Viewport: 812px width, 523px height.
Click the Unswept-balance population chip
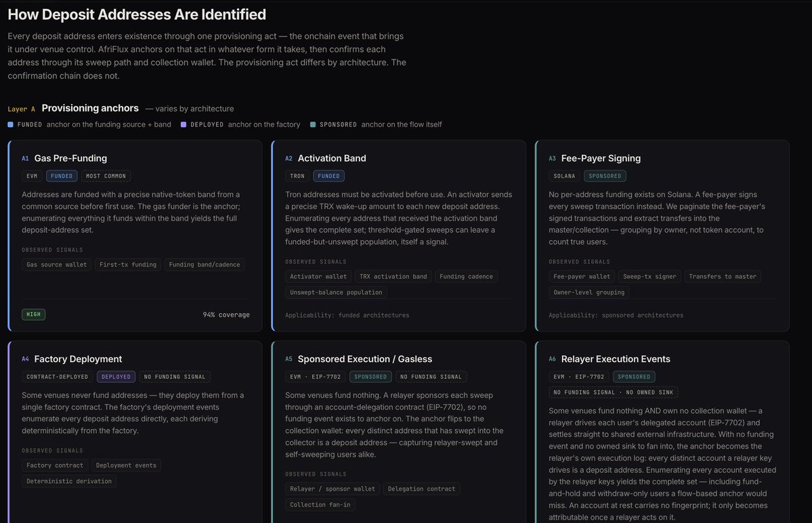[x=336, y=292]
